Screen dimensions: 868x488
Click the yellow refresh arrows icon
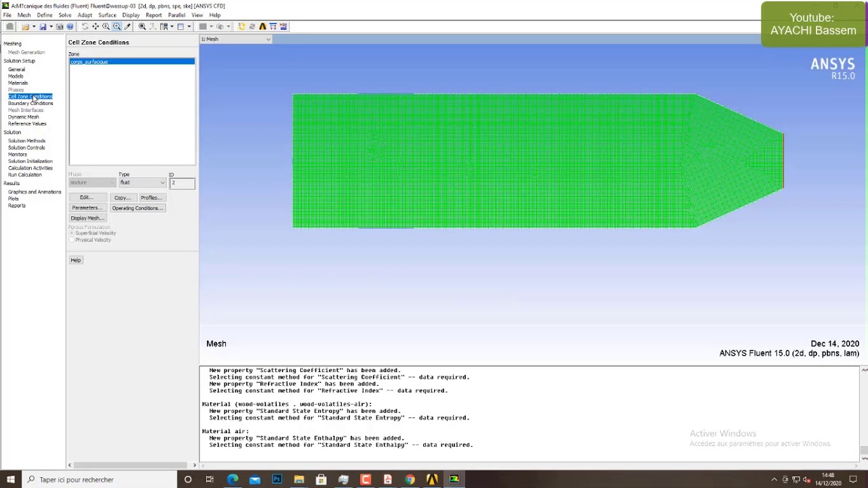point(241,26)
